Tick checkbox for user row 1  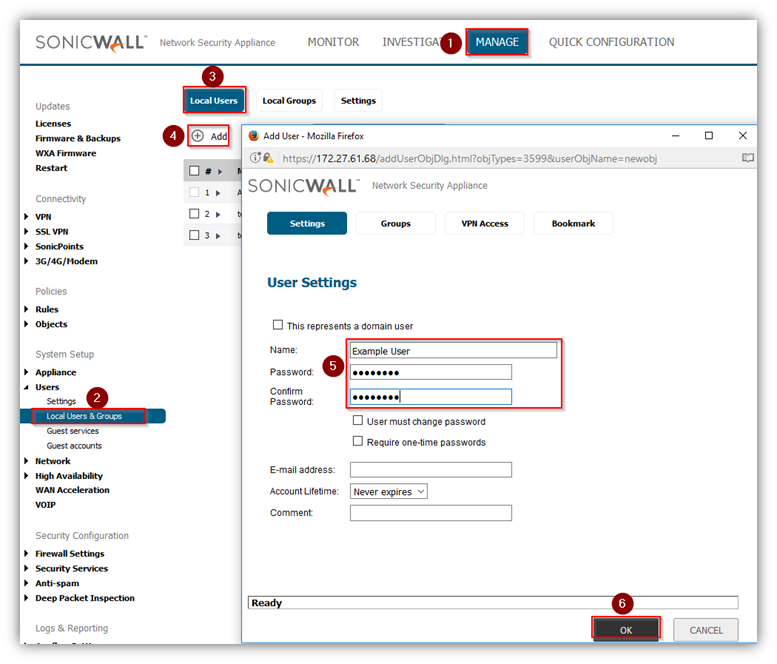[194, 192]
